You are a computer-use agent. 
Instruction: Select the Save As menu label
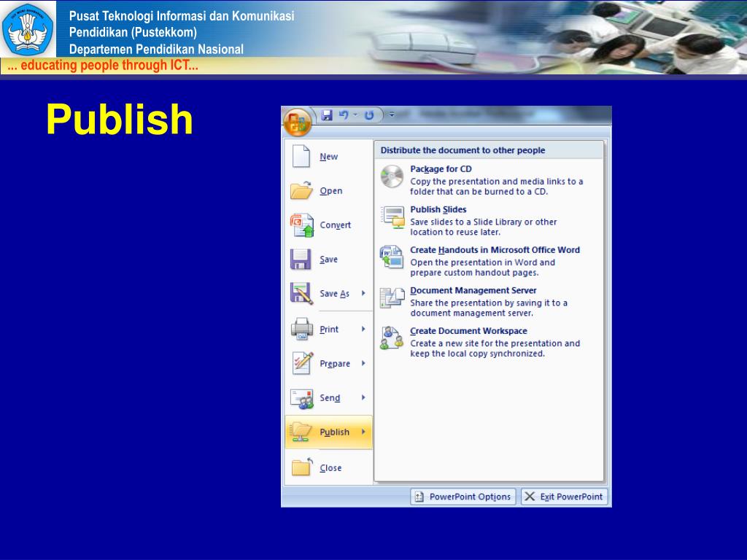pyautogui.click(x=334, y=293)
